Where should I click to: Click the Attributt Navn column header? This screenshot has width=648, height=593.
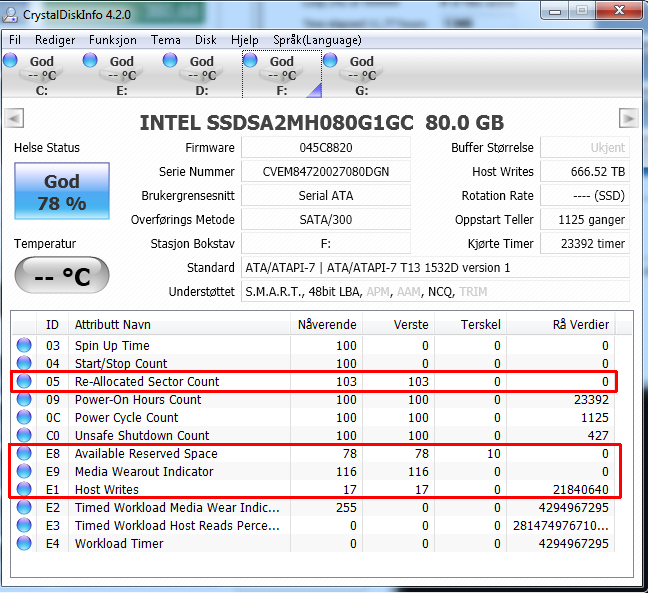pyautogui.click(x=179, y=325)
